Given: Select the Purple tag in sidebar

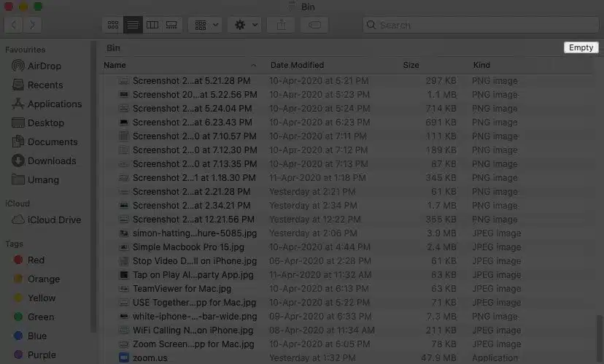Looking at the screenshot, I should [x=35, y=355].
